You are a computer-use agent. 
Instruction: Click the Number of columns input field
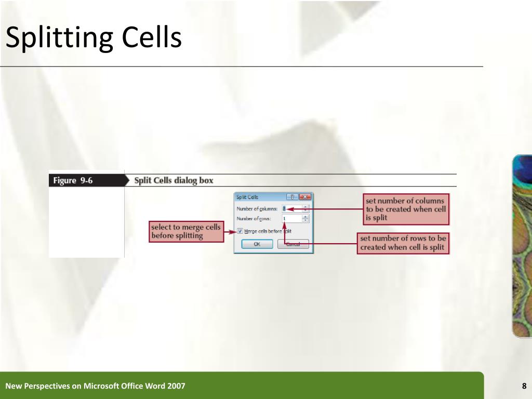click(x=292, y=209)
